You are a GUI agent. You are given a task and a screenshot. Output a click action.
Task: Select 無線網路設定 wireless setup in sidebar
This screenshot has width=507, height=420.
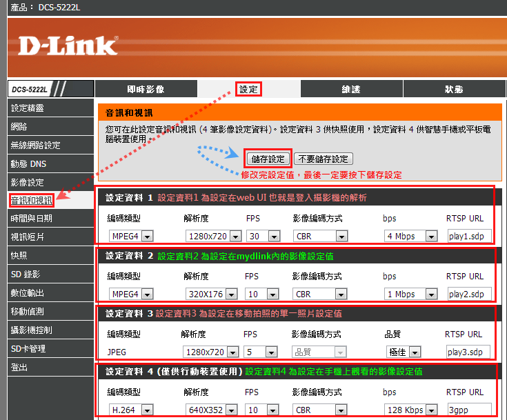click(x=51, y=146)
